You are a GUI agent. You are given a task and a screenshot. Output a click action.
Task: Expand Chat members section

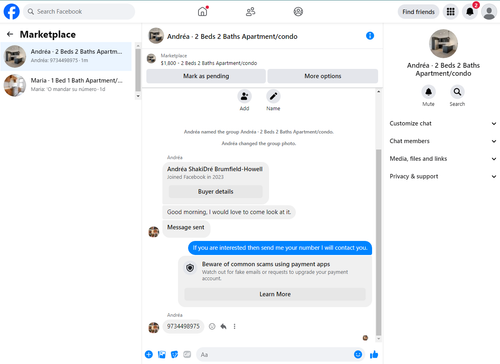(x=443, y=141)
